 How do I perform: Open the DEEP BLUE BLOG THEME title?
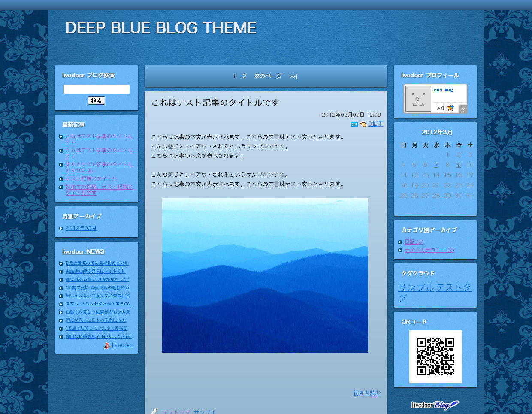[161, 28]
